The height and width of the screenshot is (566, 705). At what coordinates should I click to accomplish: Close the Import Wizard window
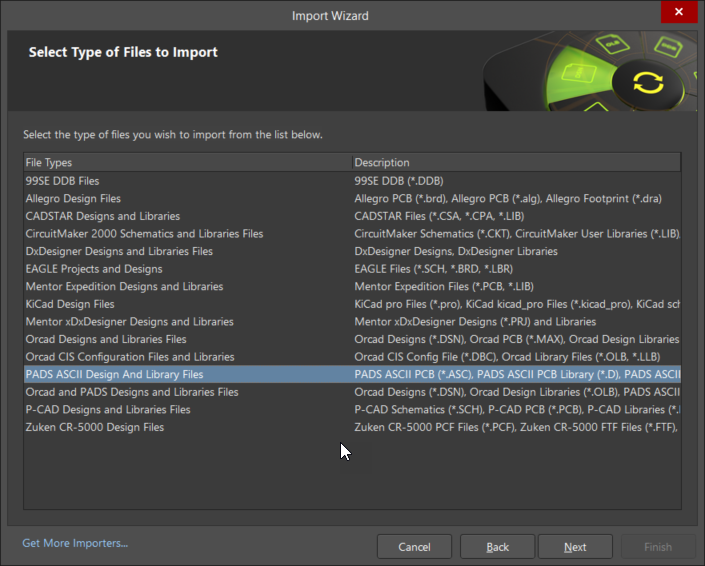pos(679,12)
